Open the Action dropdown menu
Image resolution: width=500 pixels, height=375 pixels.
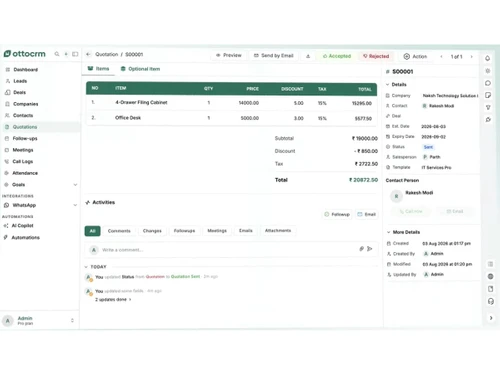(x=415, y=57)
